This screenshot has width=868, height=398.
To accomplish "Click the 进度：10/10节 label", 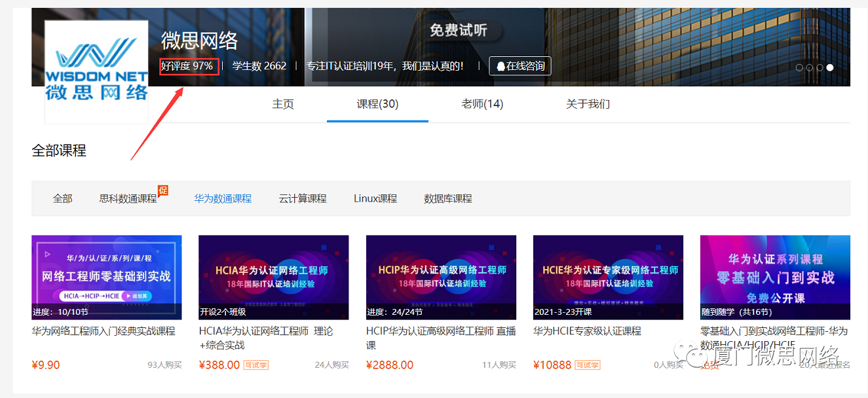I will point(60,312).
